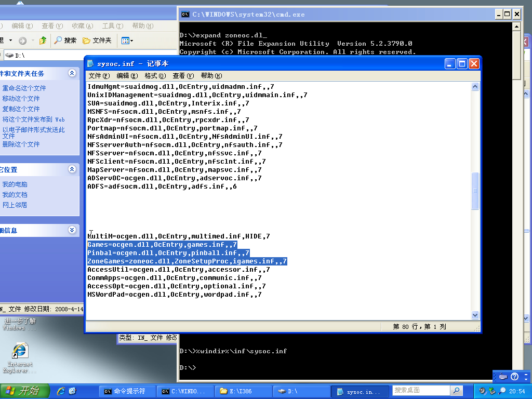Screen dimensions: 532x399
Task: Click the MultiM=ocgen.dll line with HIDE
Action: pos(179,236)
